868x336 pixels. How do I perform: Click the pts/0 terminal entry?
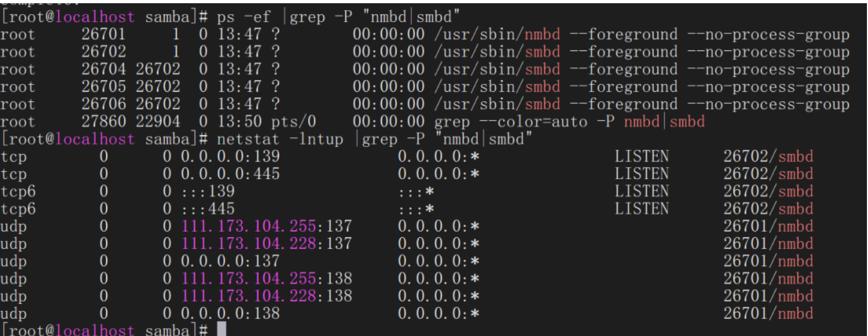(293, 122)
